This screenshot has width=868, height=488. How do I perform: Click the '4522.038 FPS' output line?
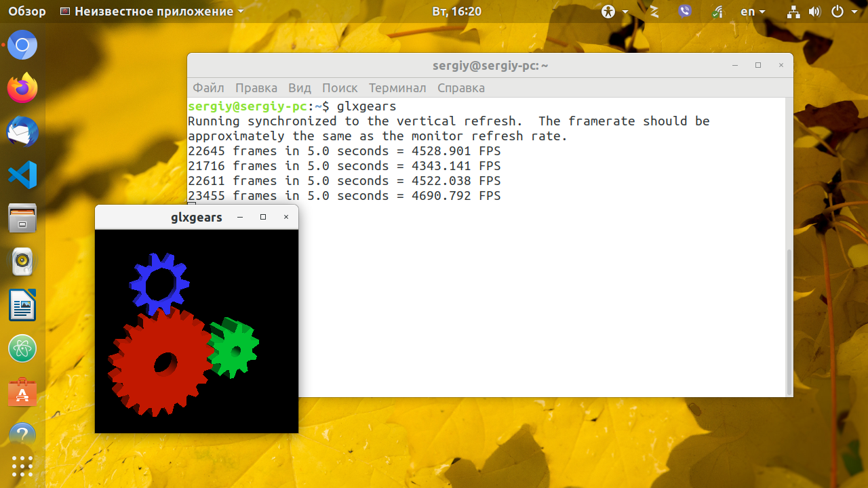click(x=344, y=181)
